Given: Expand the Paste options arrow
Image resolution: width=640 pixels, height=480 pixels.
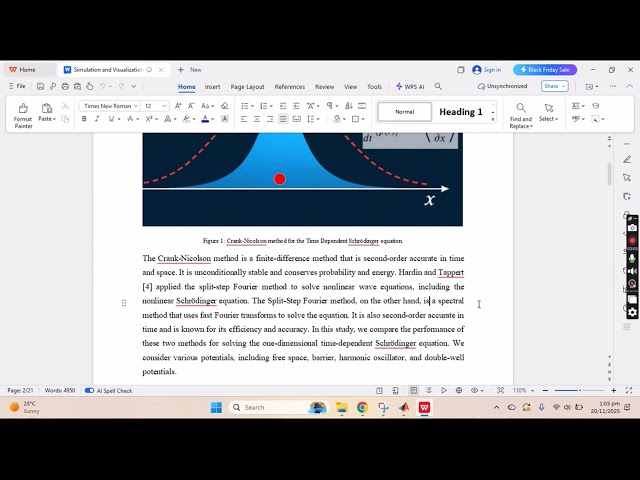Looking at the screenshot, I should tap(55, 119).
